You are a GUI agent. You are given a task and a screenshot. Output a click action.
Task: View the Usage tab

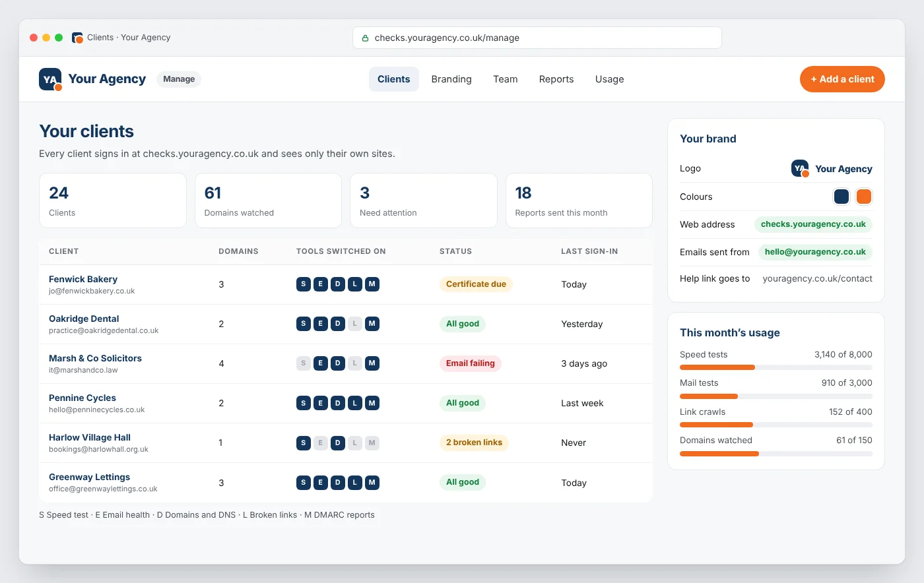click(x=610, y=79)
